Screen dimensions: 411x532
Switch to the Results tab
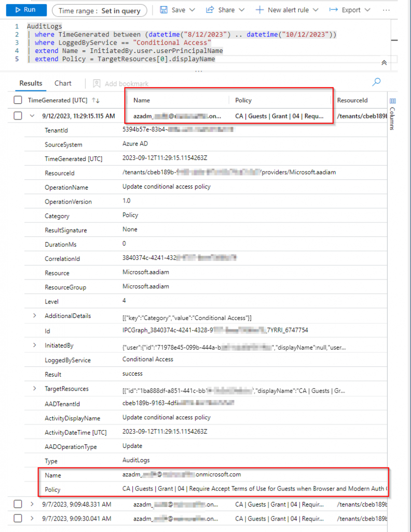click(x=31, y=83)
